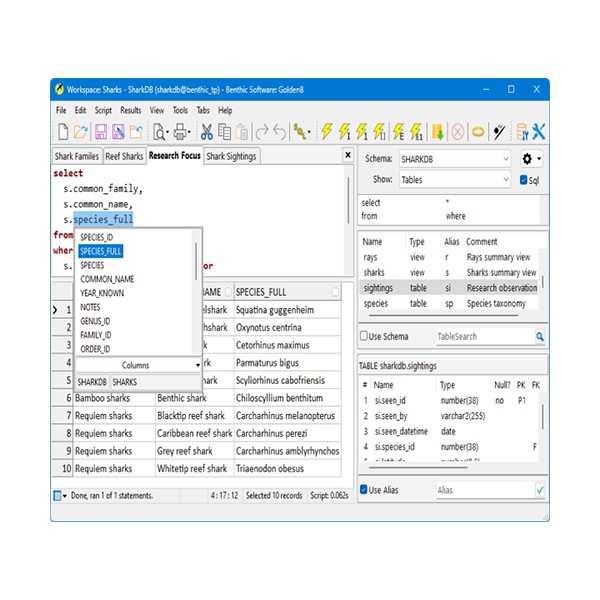Open the Show Tables dropdown
The image size is (600, 600).
pos(504,180)
